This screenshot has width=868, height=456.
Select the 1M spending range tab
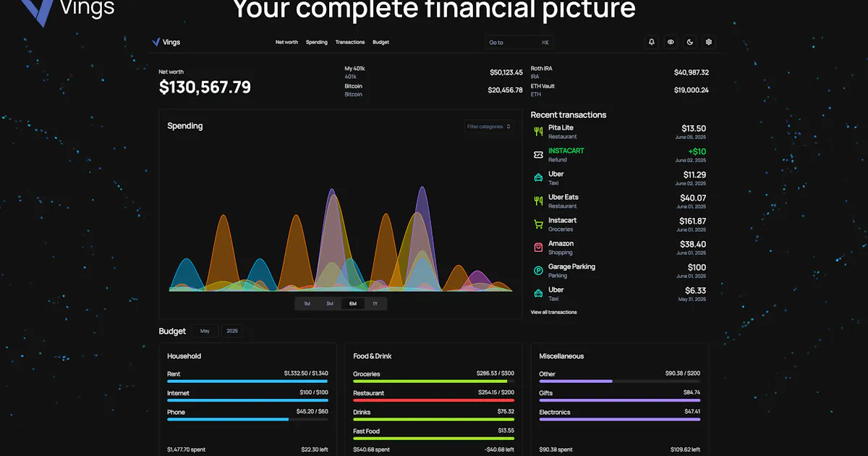coord(307,304)
